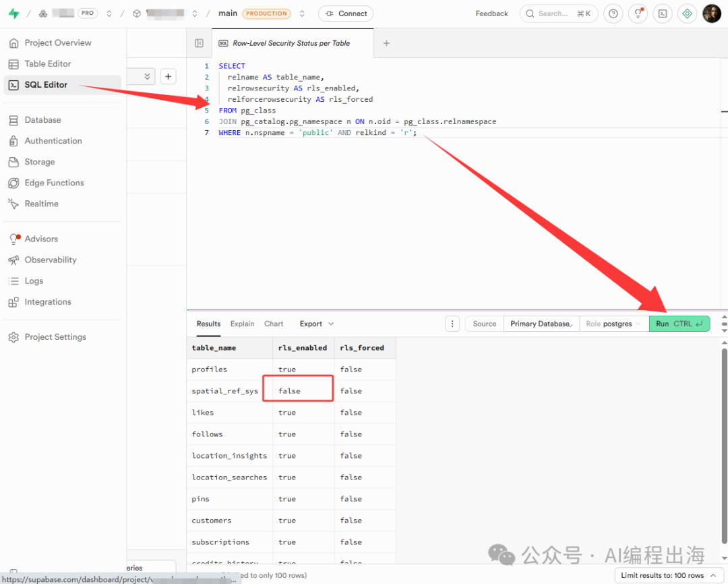Click the profiles table cell
728x584 pixels.
point(229,370)
